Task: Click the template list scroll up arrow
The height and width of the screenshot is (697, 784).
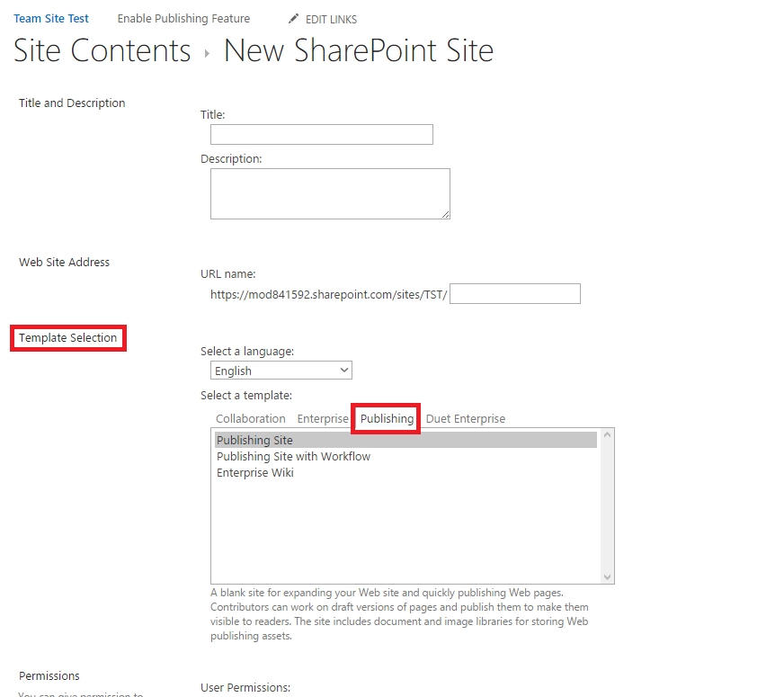Action: (607, 435)
